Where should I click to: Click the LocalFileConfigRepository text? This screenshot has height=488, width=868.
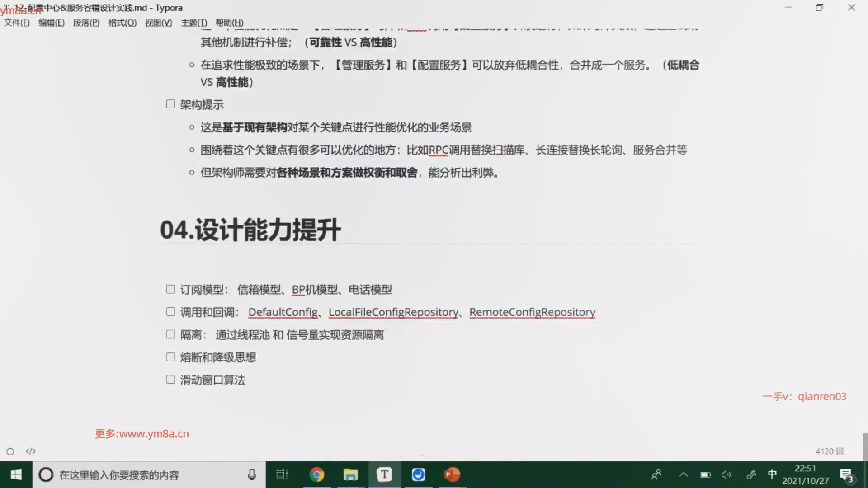point(393,312)
